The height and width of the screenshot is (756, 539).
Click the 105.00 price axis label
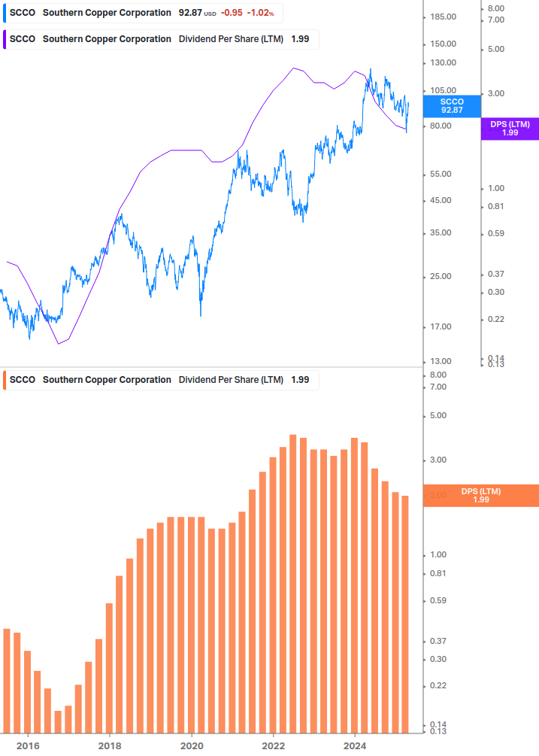point(443,90)
